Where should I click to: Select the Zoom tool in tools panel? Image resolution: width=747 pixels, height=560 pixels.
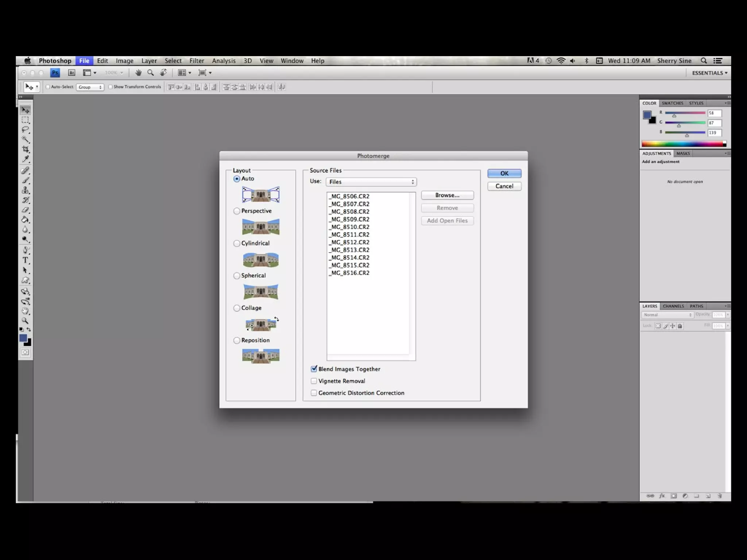click(x=25, y=321)
